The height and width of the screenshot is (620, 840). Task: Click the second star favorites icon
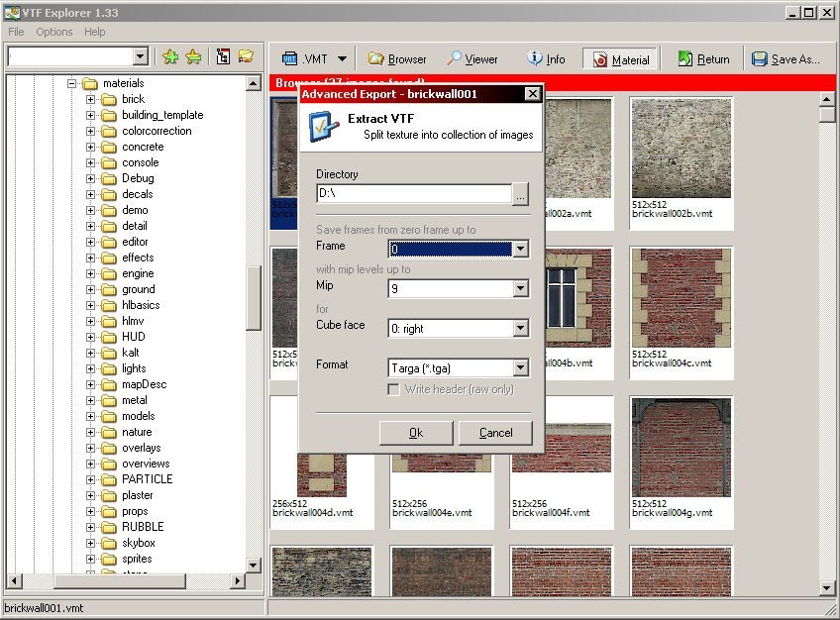[193, 56]
